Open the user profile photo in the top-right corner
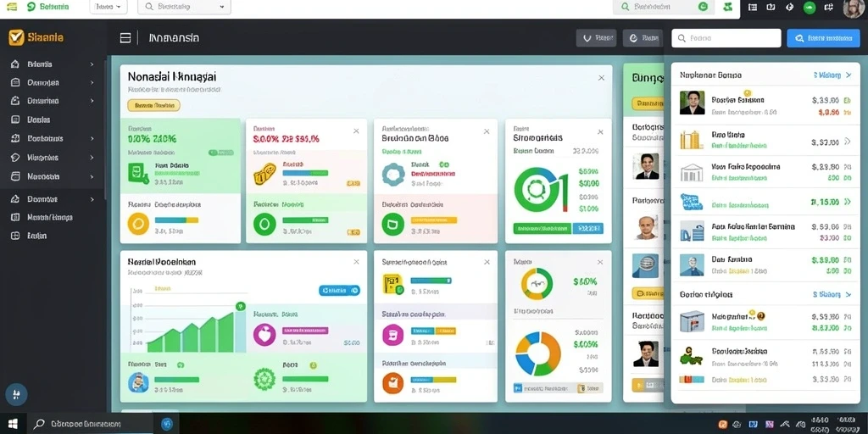Screen dimensions: 868x434 (x=854, y=8)
